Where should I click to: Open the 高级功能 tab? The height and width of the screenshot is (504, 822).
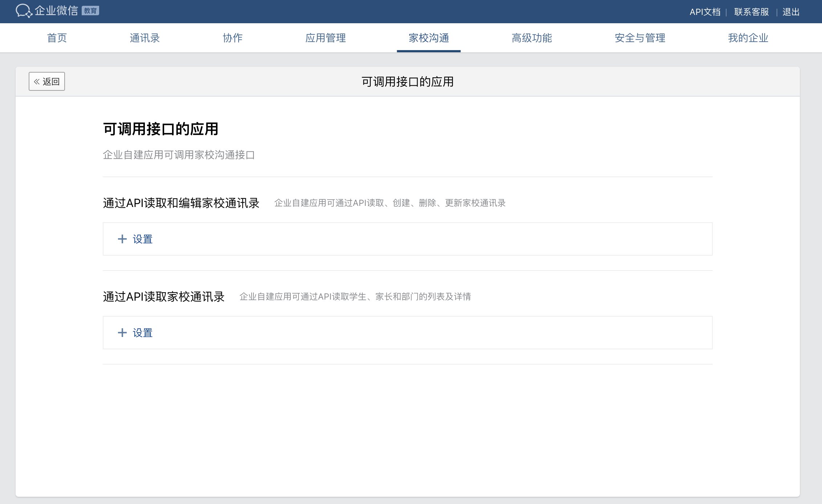pos(532,38)
